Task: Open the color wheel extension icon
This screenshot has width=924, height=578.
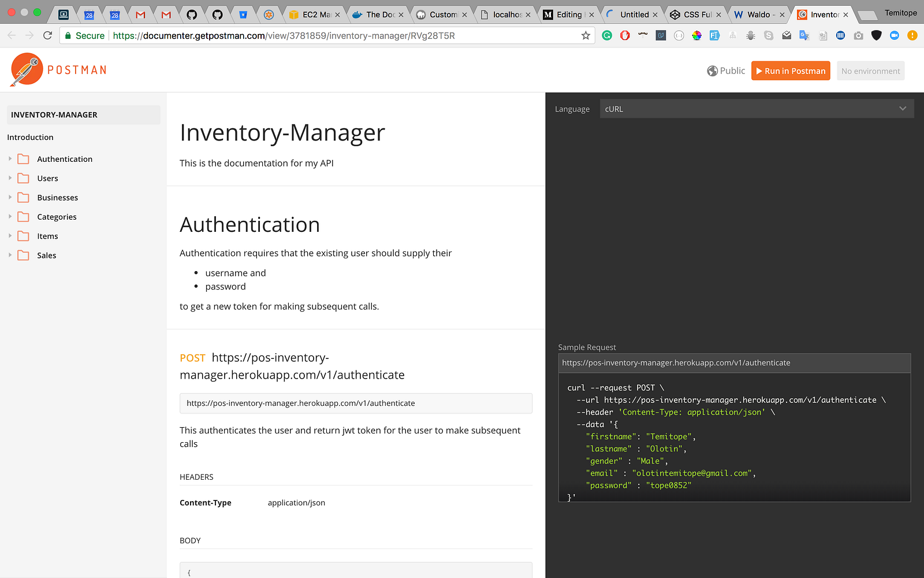Action: pos(697,35)
